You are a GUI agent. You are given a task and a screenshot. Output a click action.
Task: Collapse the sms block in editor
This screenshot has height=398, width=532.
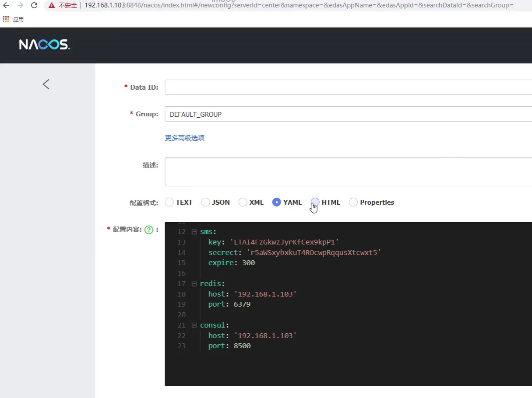coord(194,232)
